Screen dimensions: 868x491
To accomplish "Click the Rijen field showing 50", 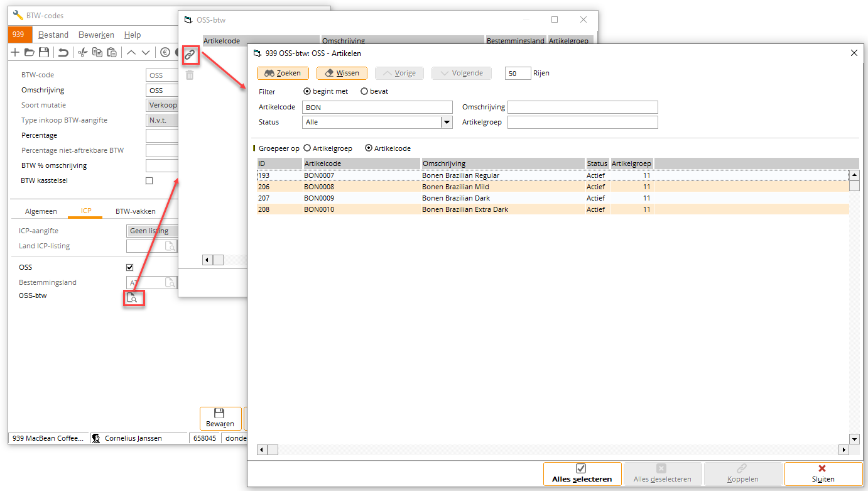I will 518,74.
